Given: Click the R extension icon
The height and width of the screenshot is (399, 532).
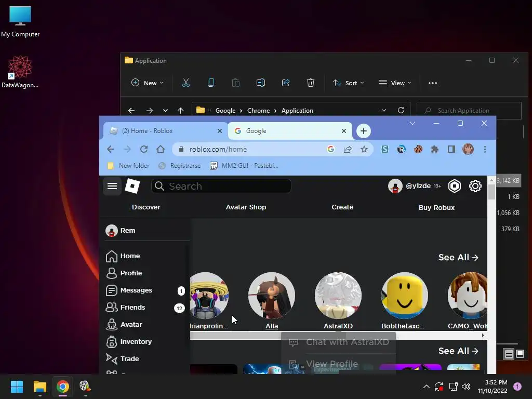Looking at the screenshot, I should pyautogui.click(x=402, y=149).
